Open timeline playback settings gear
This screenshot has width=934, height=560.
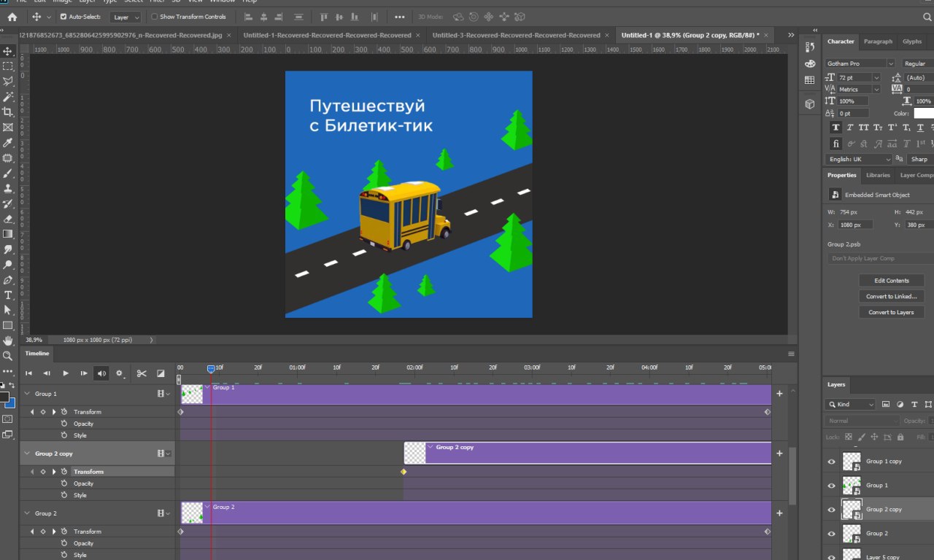[120, 373]
